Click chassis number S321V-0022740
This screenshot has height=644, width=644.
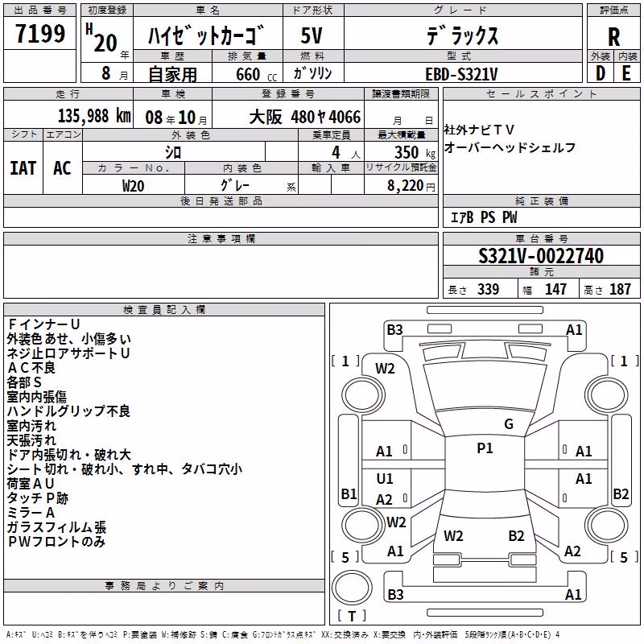[541, 256]
